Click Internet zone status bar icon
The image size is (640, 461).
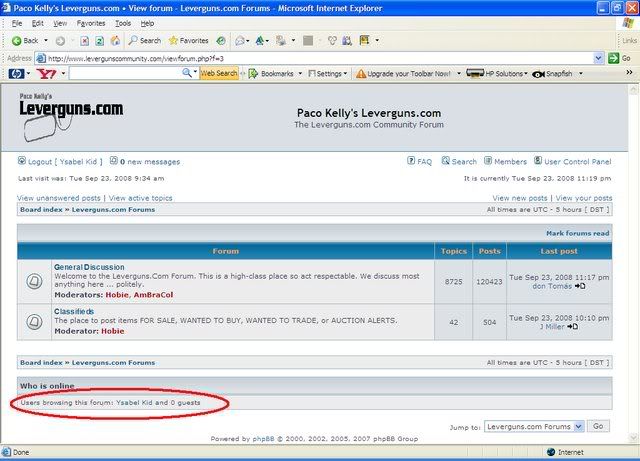[x=551, y=452]
